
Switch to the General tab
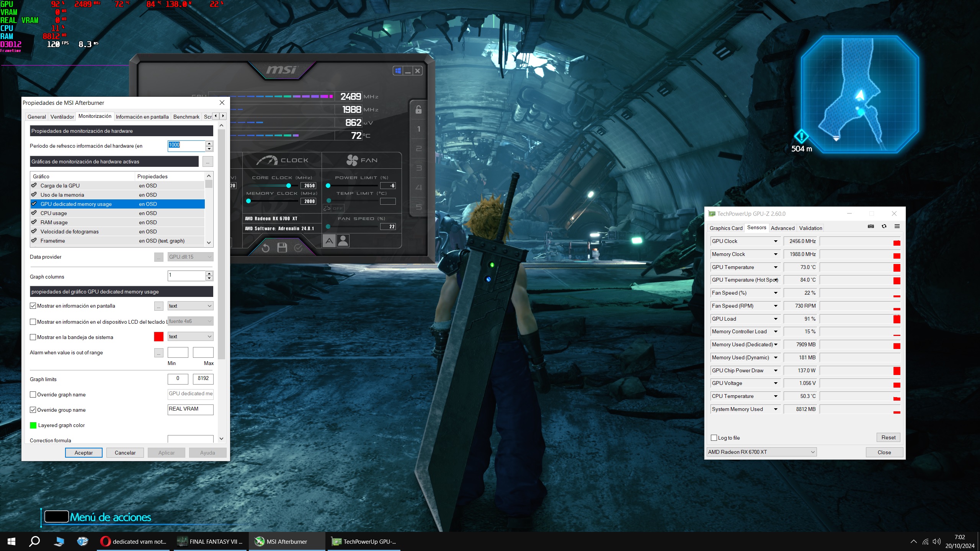36,117
